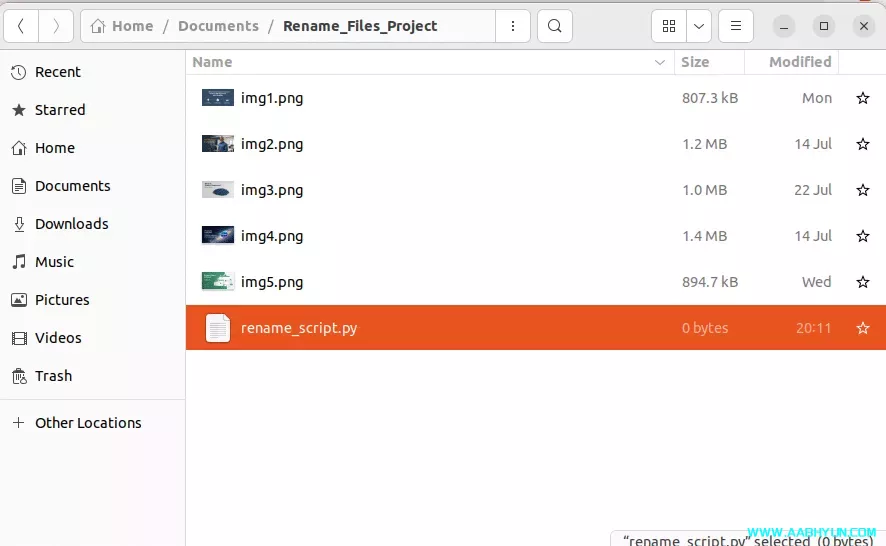Open the search files magnifier
This screenshot has height=546, width=886.
click(x=555, y=26)
